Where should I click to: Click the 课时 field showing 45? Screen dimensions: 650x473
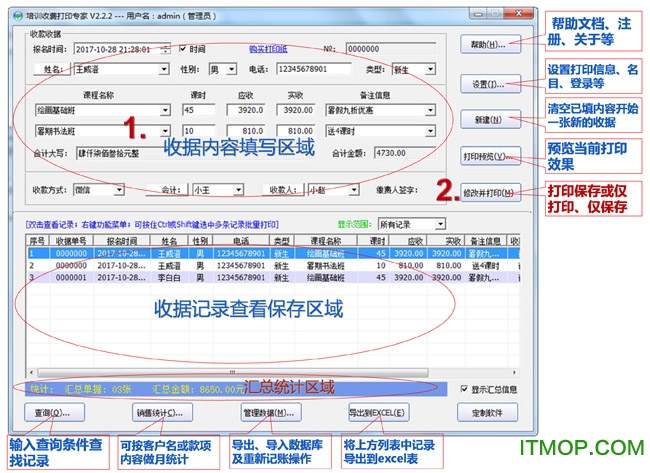click(x=199, y=110)
